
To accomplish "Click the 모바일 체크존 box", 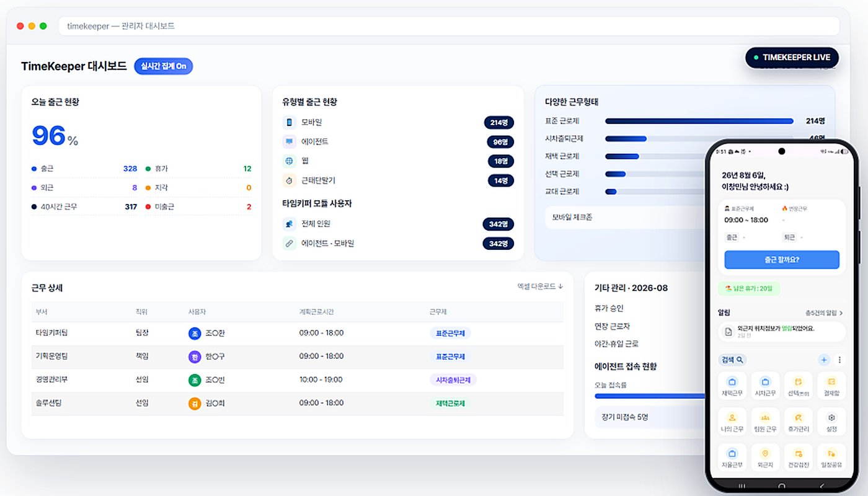I will (625, 218).
